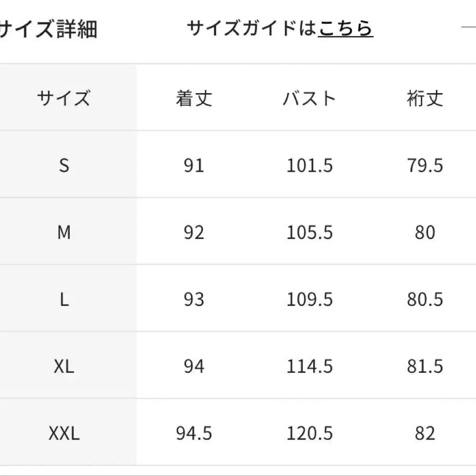Select the サイズ column header
This screenshot has width=476, height=476.
coord(63,98)
